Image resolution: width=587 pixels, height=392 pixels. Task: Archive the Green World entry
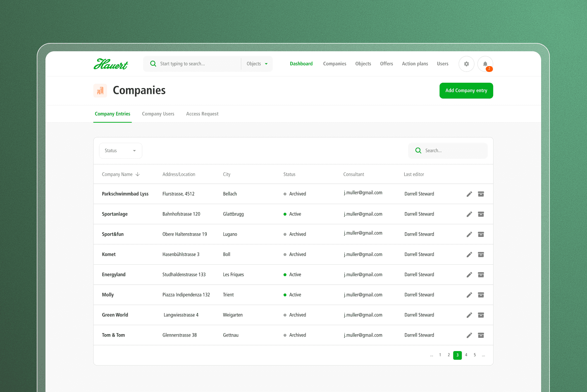pos(481,315)
